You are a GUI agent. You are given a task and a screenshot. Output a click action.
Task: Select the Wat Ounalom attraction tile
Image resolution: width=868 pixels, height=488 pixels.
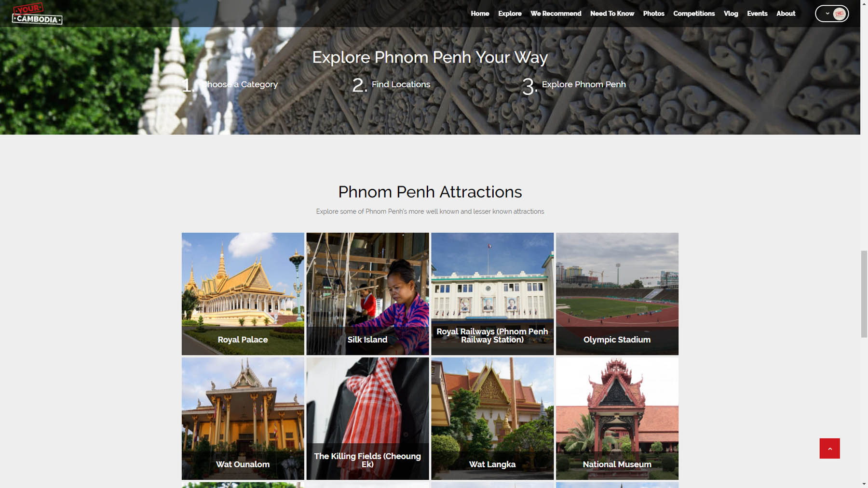coord(243,418)
